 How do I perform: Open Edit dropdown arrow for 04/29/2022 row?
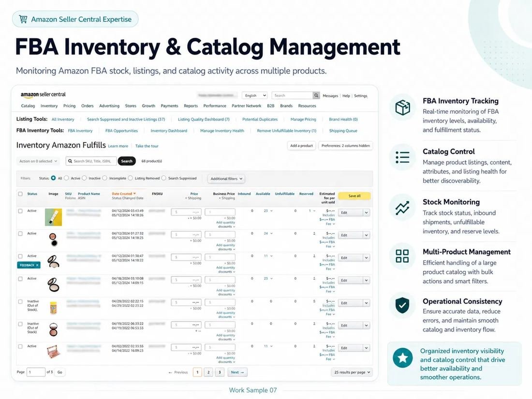(366, 303)
